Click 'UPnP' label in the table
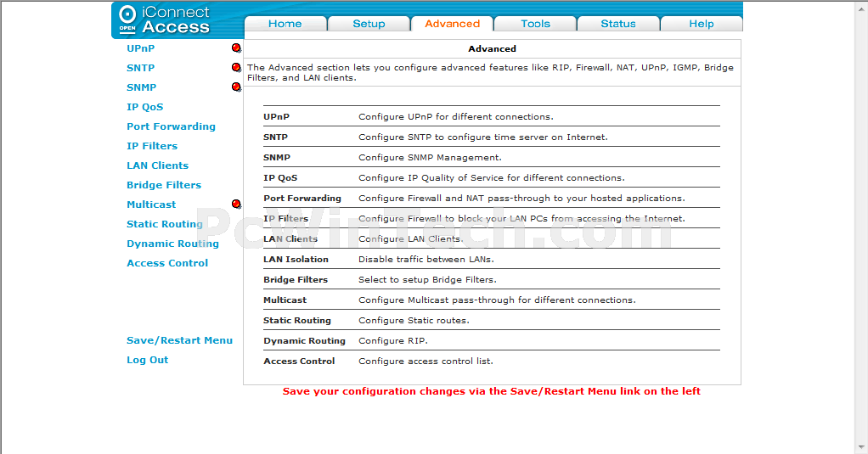Viewport: 868px width, 454px height. [276, 116]
